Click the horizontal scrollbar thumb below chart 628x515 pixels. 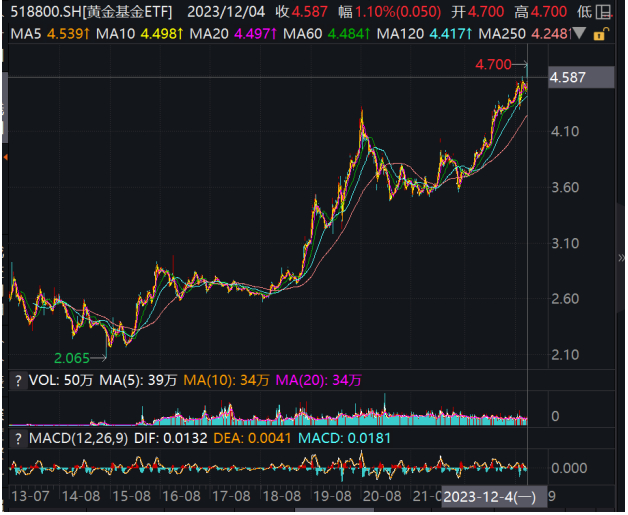coord(335,511)
